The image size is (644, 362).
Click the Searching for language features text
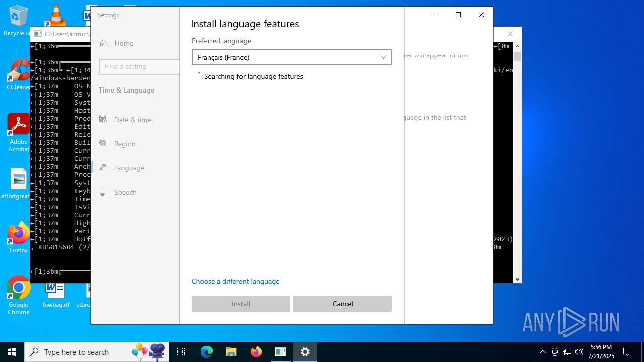(x=254, y=76)
